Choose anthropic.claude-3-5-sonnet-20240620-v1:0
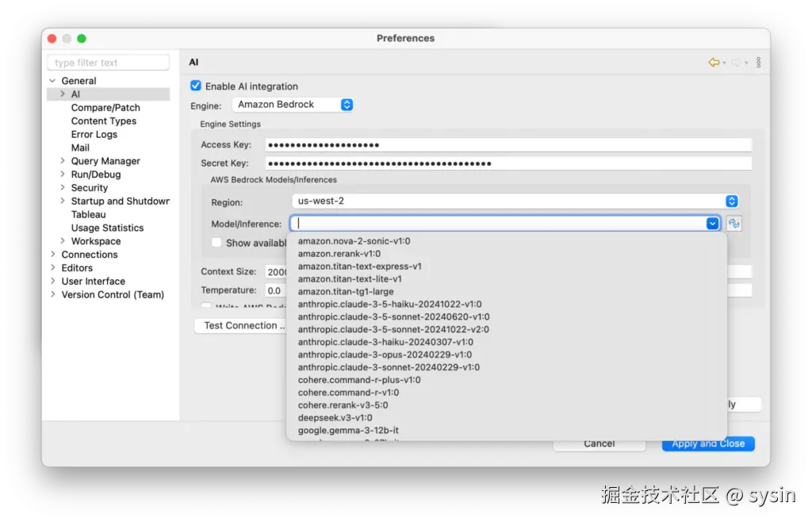Image resolution: width=812 pixels, height=522 pixels. 393,317
